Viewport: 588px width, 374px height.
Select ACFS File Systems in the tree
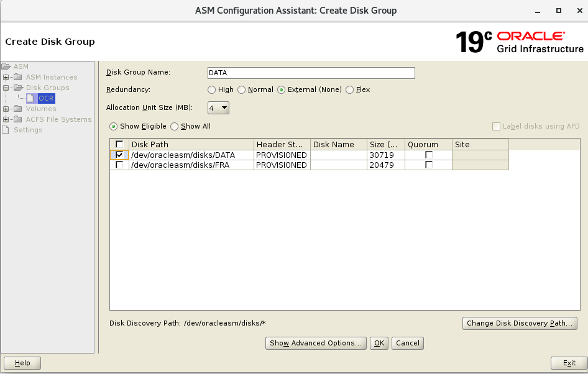58,119
